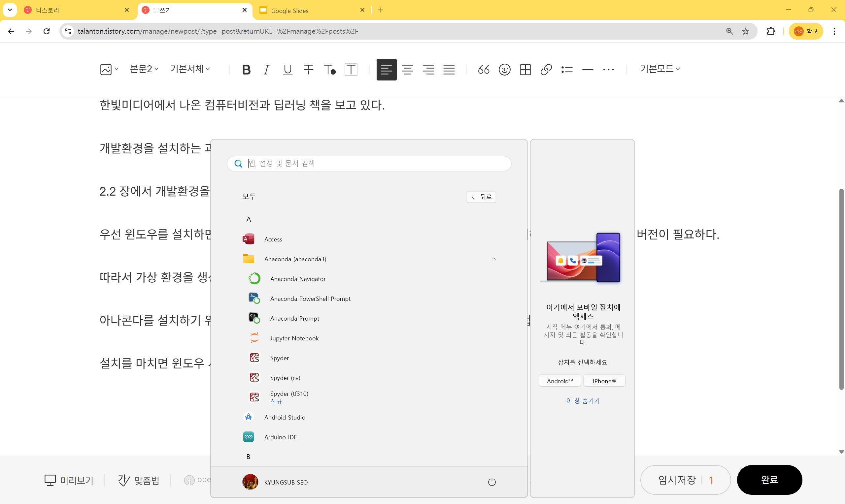The height and width of the screenshot is (504, 845).
Task: Click the power icon in Start menu
Action: click(x=491, y=482)
